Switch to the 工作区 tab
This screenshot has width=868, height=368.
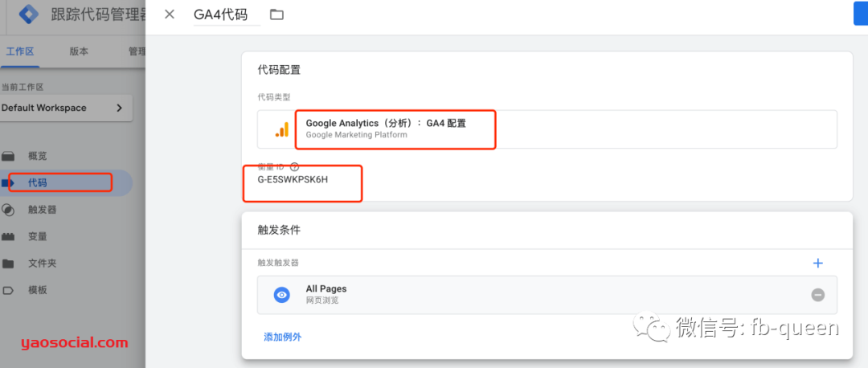[x=20, y=51]
